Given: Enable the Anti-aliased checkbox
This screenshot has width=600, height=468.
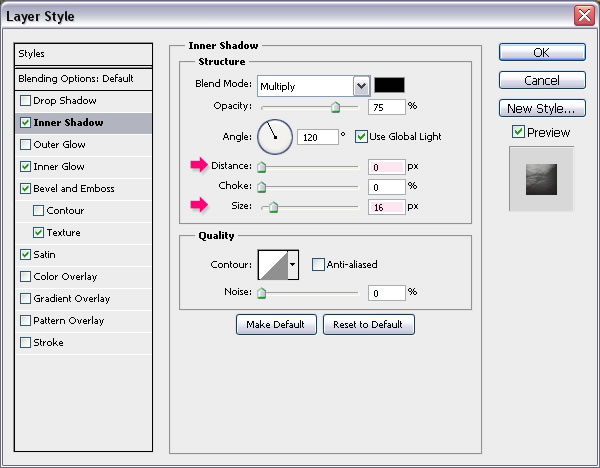Looking at the screenshot, I should [318, 264].
